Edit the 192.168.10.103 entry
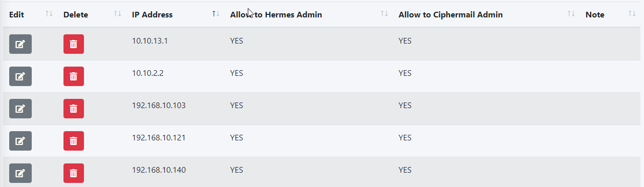 20,109
